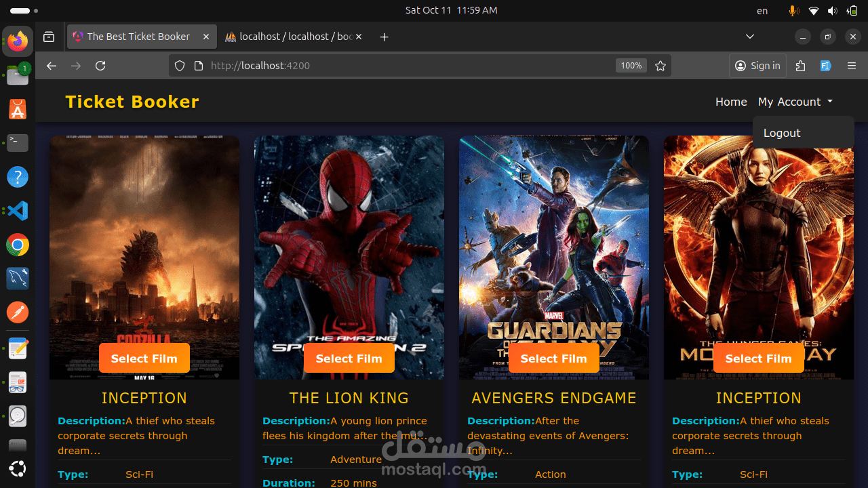Click AVENGERS ENDGAME title
Viewport: 868px width, 488px height.
coord(554,398)
